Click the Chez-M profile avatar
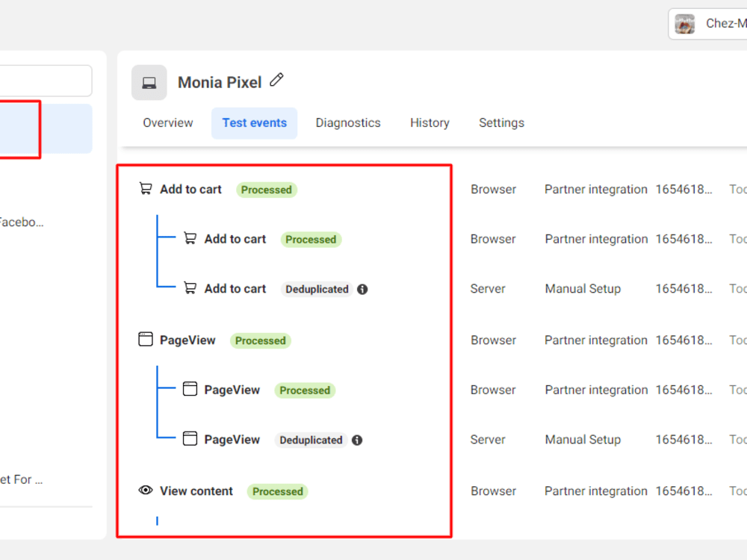Image resolution: width=747 pixels, height=560 pixels. pyautogui.click(x=685, y=23)
